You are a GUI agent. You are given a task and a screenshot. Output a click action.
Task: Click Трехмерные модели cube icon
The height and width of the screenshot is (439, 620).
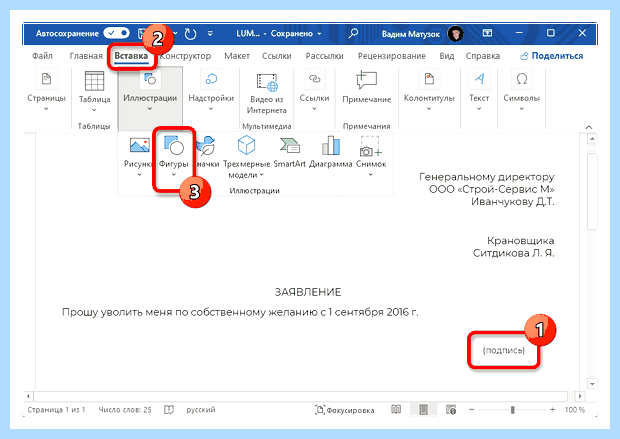pyautogui.click(x=246, y=146)
